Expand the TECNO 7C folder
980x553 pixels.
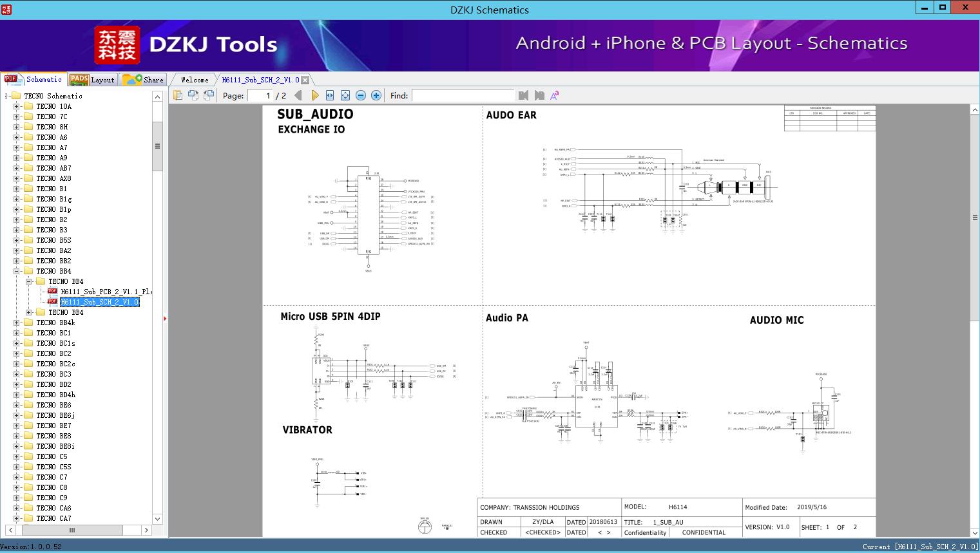(x=17, y=117)
